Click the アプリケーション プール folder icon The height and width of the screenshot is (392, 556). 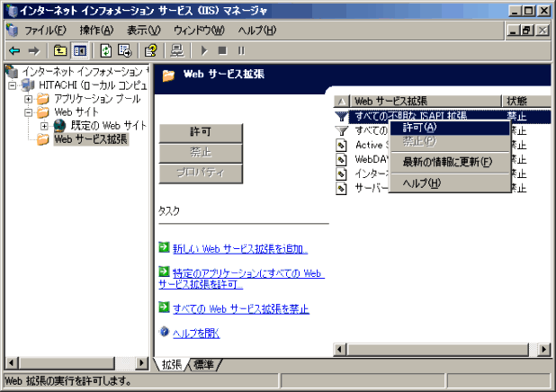(x=43, y=99)
